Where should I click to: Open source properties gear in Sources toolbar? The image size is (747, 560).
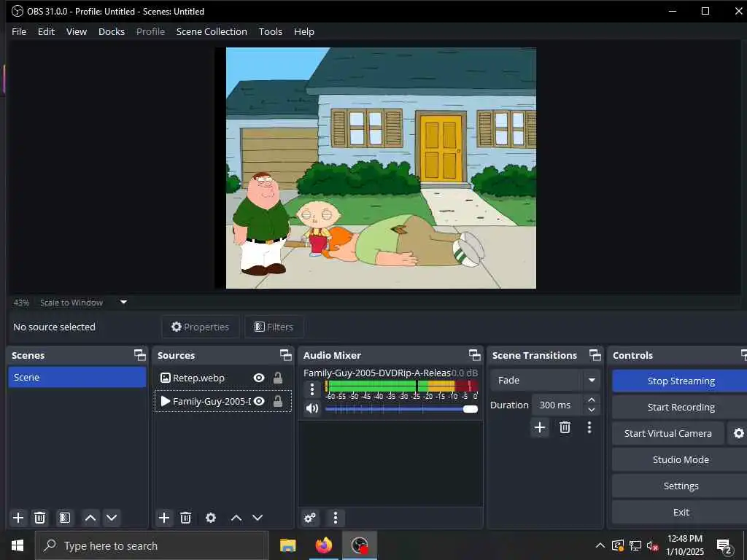tap(211, 518)
